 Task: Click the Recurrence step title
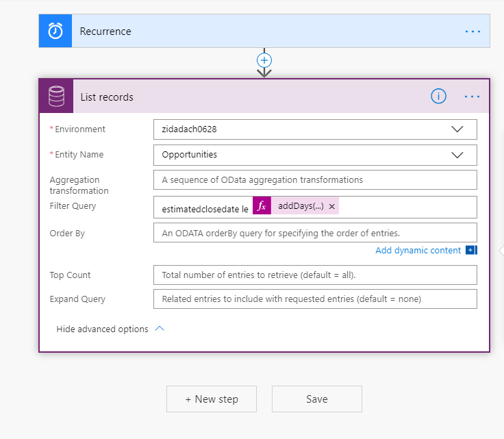tap(105, 32)
